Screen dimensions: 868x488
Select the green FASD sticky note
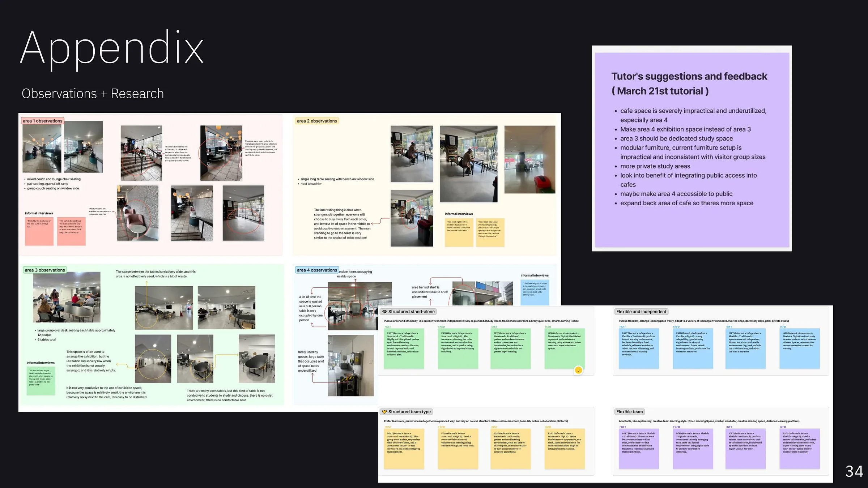458,348
